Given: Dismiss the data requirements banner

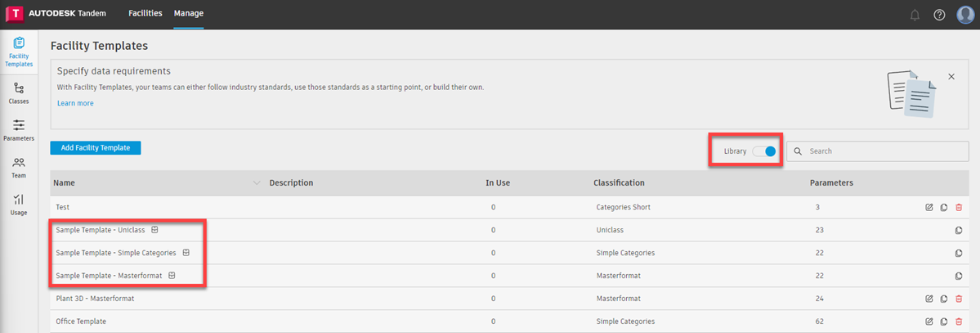Looking at the screenshot, I should pyautogui.click(x=951, y=76).
